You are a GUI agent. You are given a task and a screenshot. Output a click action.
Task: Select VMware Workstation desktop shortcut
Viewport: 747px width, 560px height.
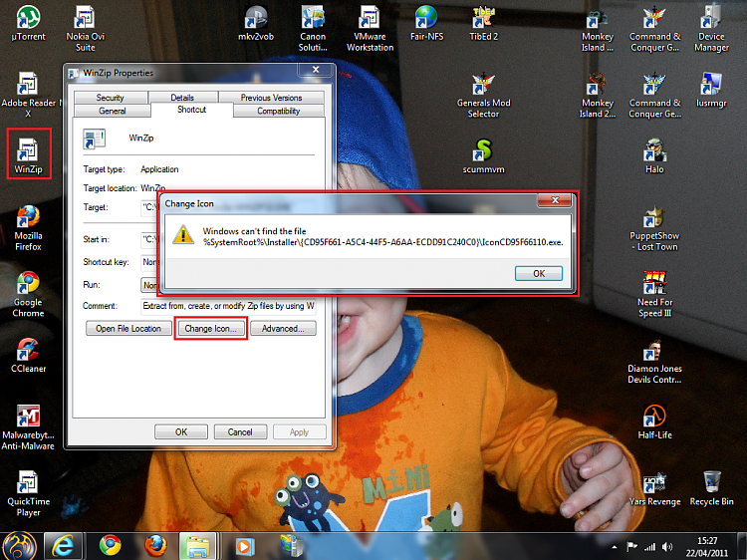(x=370, y=29)
